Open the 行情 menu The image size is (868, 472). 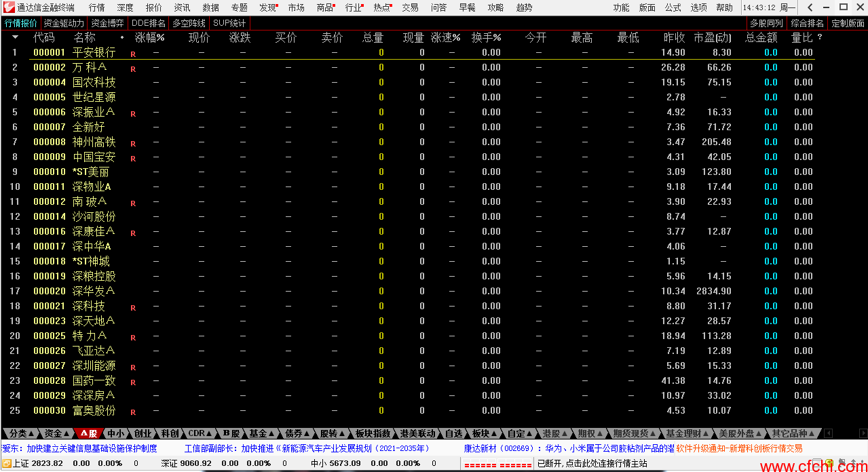click(97, 7)
